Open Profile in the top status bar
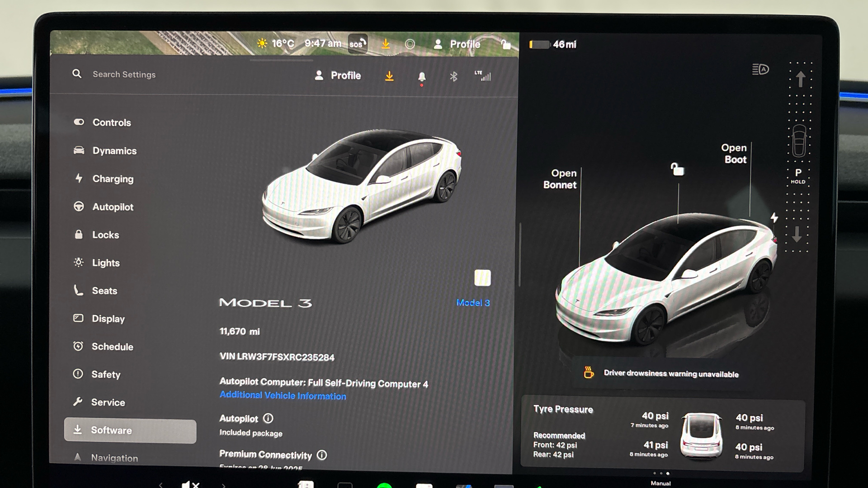The height and width of the screenshot is (488, 868). tap(457, 44)
